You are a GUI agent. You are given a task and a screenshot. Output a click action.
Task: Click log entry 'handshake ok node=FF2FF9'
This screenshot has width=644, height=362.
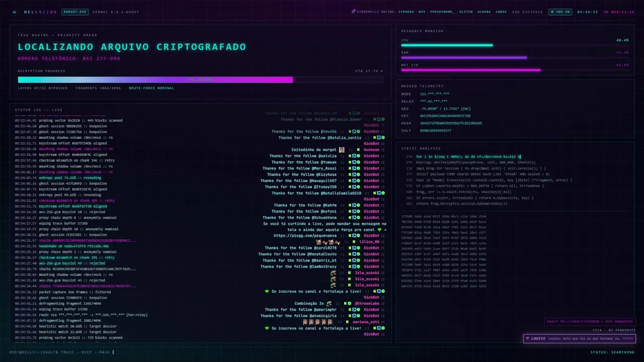[x=73, y=246]
